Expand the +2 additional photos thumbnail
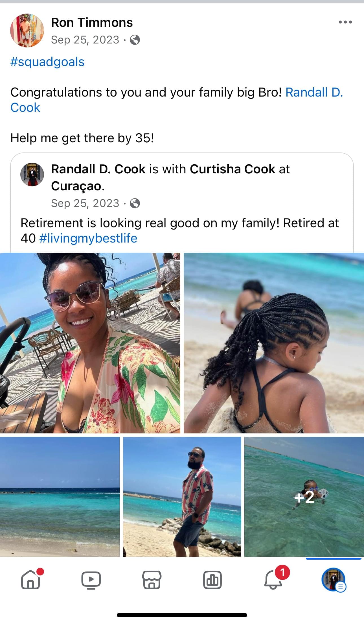 304,497
